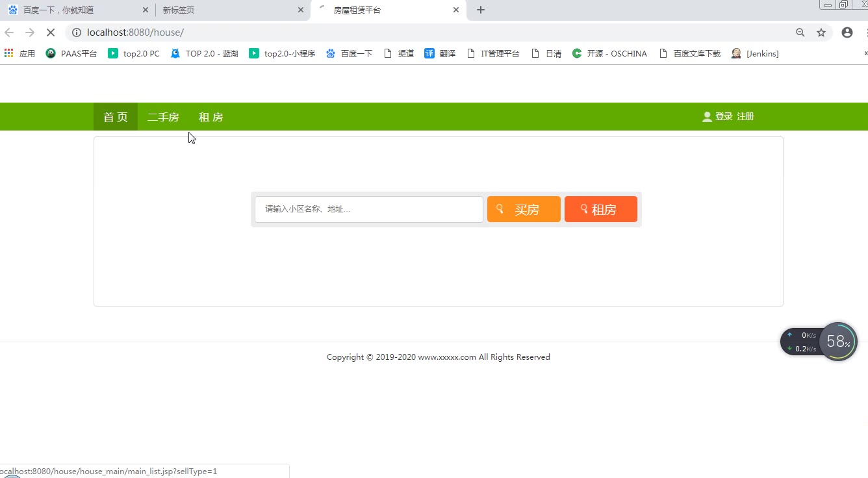
Task: Open the 百度一下 bookmark
Action: (x=350, y=54)
